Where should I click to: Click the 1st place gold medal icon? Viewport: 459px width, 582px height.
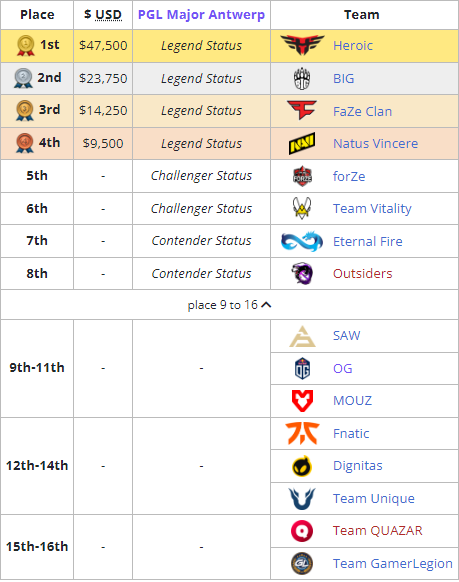pos(25,45)
